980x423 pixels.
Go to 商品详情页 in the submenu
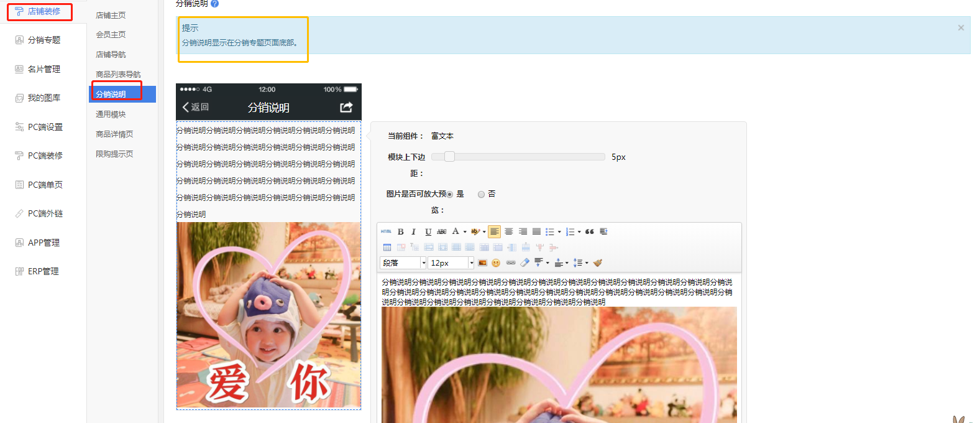click(x=114, y=134)
